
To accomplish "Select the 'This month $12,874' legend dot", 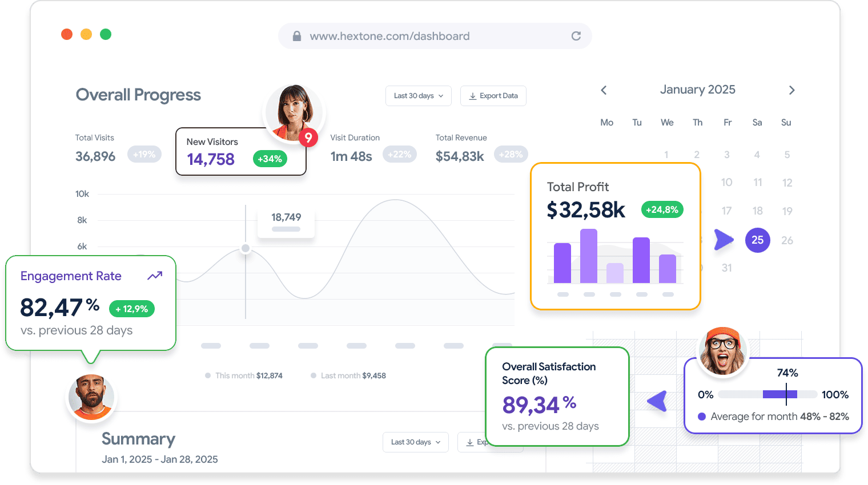I will (208, 375).
